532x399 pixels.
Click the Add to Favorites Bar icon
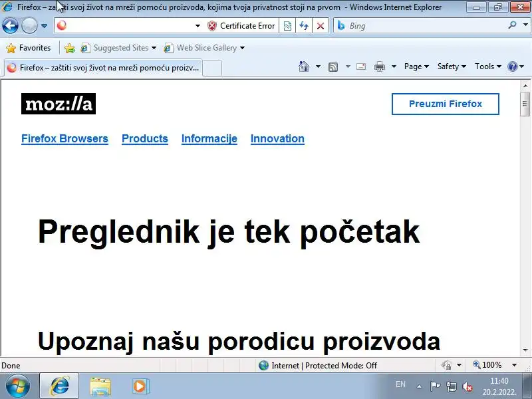pos(70,48)
